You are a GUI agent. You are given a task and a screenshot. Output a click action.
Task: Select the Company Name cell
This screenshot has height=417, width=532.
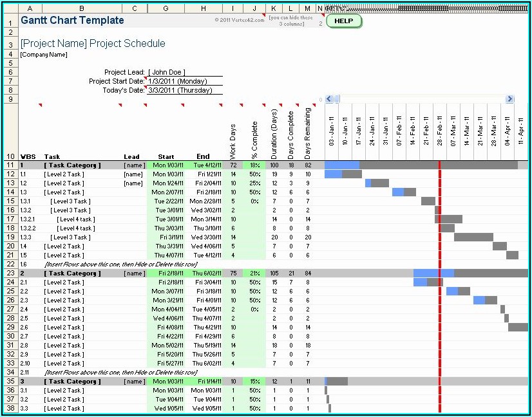coord(44,55)
